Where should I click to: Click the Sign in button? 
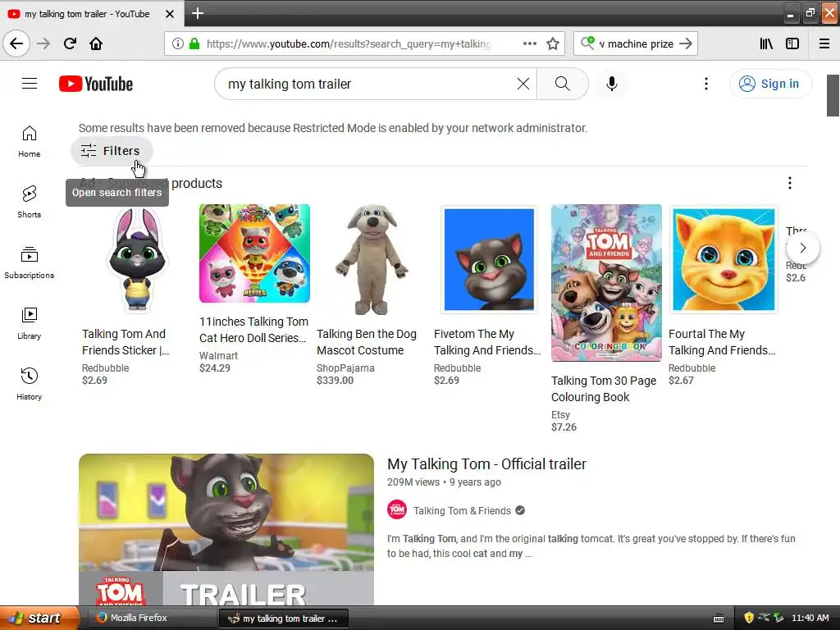click(x=770, y=84)
